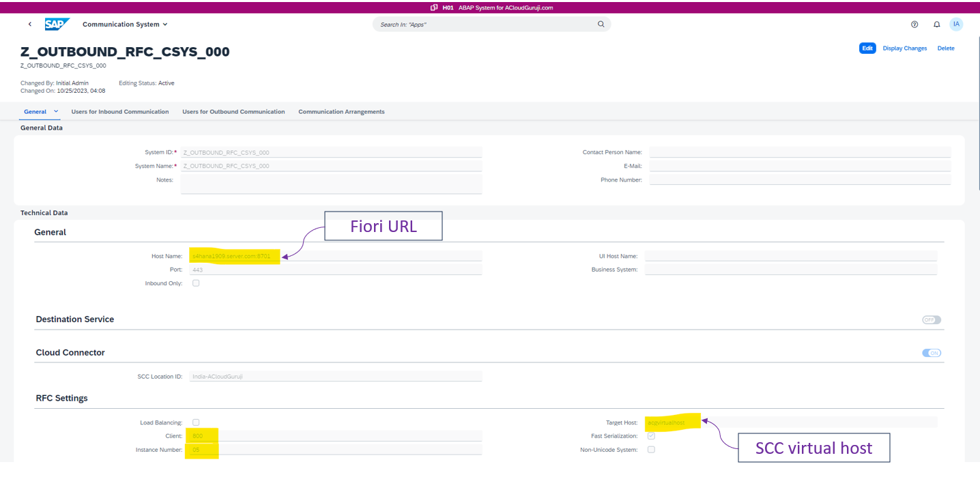
Task: Toggle the Inbound Only checkbox
Action: coord(196,283)
